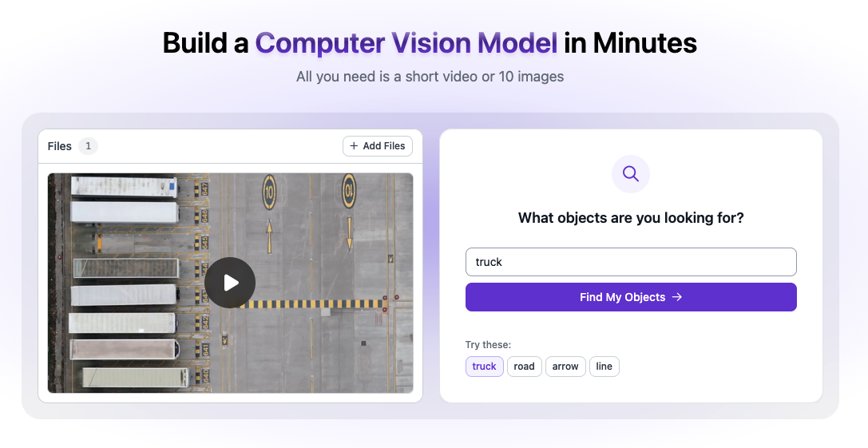The image size is (868, 448).
Task: Focus the object search field containing 'truck'
Action: pyautogui.click(x=631, y=262)
